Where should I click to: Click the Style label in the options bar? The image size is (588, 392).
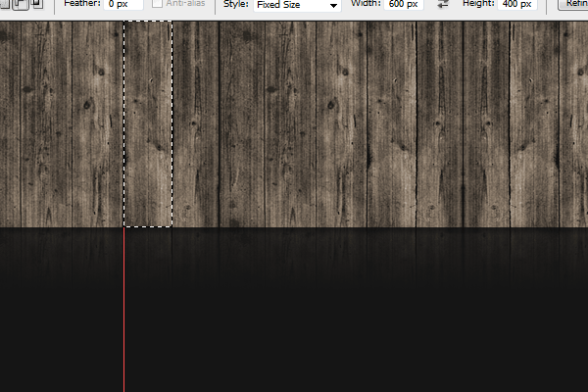click(234, 5)
